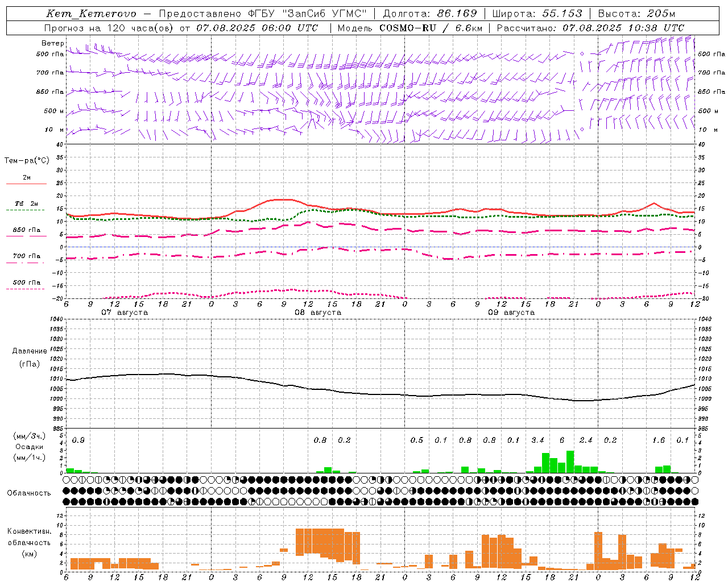Click the "Осадки" precipitation label

point(29,447)
